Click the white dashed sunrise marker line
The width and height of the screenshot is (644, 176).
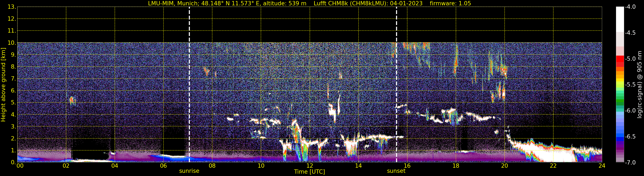tap(189, 85)
